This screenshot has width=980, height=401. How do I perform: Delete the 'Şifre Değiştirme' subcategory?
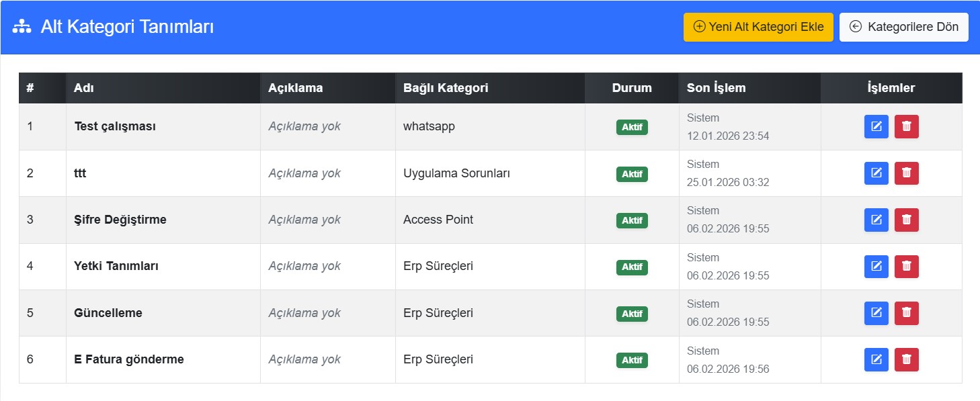906,220
